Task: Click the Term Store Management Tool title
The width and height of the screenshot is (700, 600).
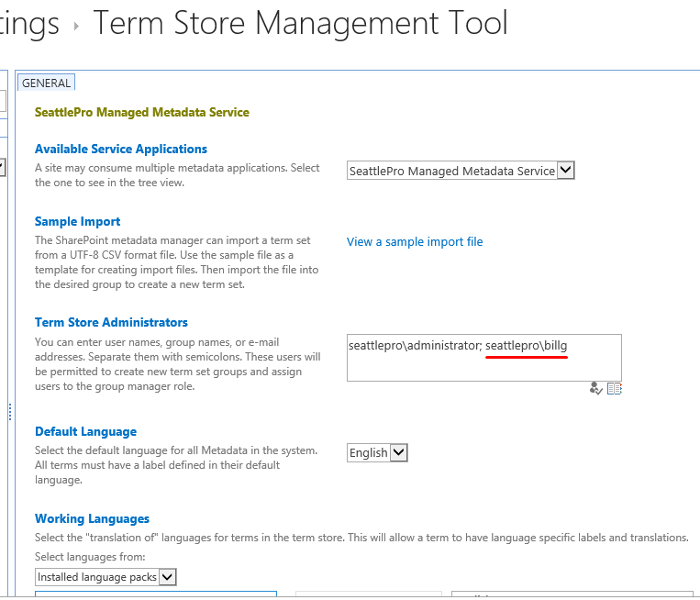Action: [300, 22]
